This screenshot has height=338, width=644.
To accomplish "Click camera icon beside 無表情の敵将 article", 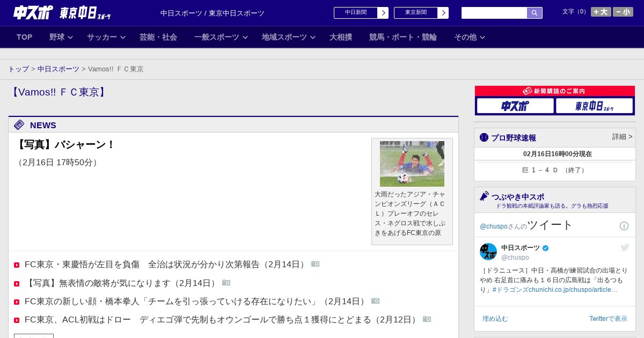I will [226, 283].
